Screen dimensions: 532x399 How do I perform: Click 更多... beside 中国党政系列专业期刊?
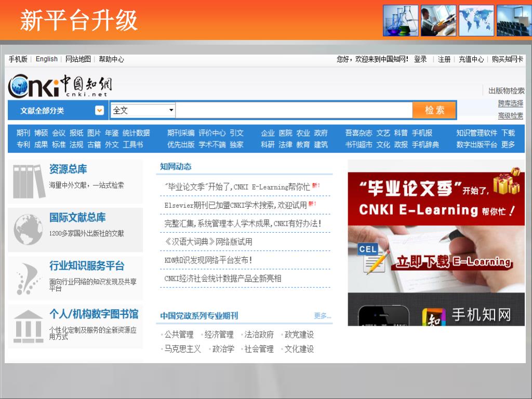click(x=322, y=316)
